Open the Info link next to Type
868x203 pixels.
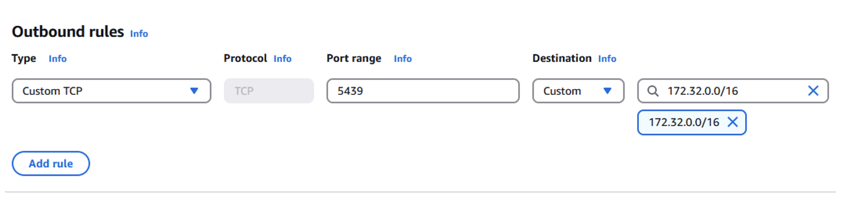pos(58,59)
